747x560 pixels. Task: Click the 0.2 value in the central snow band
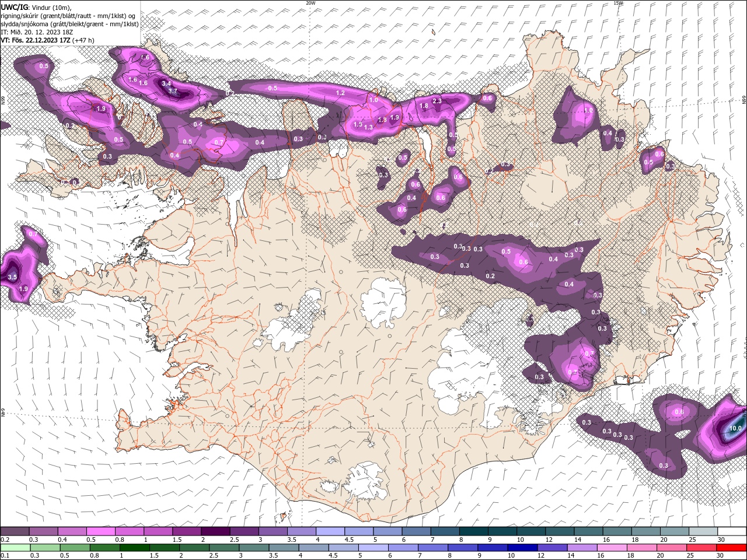tap(490, 276)
